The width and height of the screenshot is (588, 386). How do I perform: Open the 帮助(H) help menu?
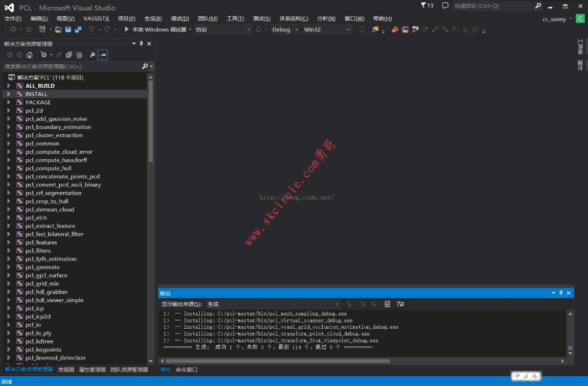[x=382, y=19]
